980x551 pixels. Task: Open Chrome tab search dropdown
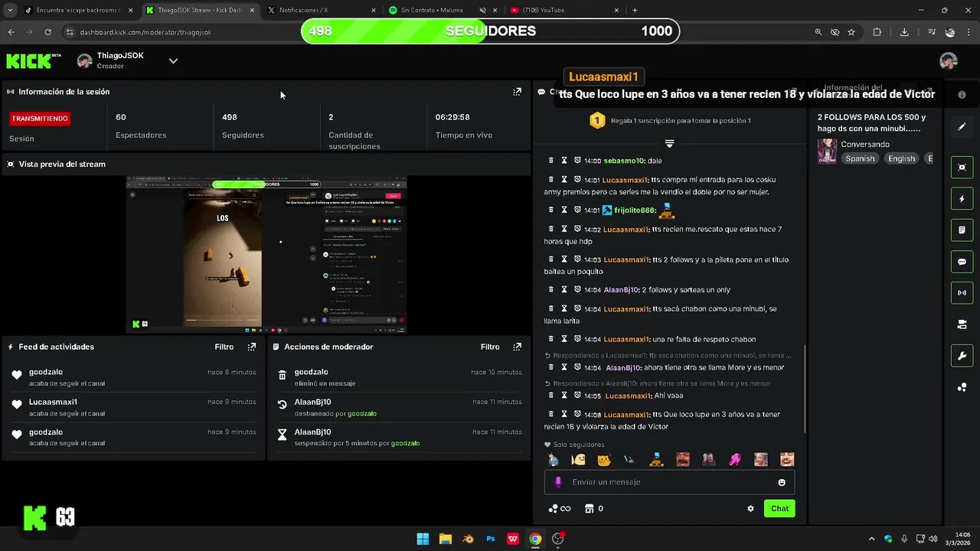pos(10,10)
